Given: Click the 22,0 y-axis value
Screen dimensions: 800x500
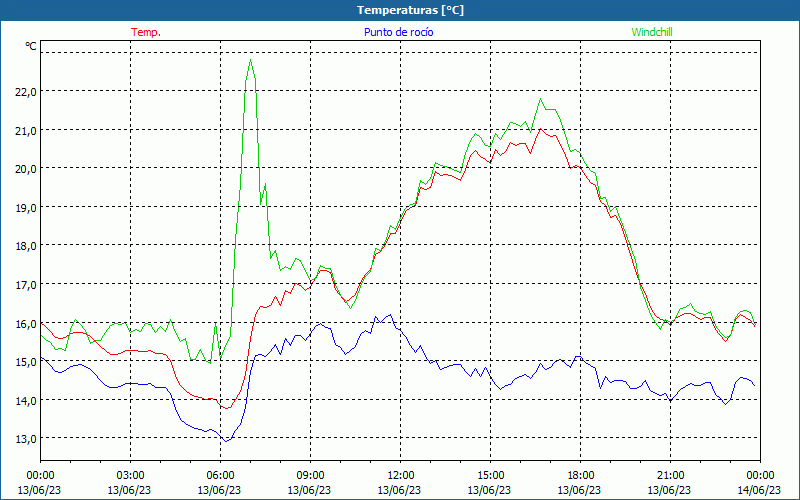Looking at the screenshot, I should tap(26, 92).
